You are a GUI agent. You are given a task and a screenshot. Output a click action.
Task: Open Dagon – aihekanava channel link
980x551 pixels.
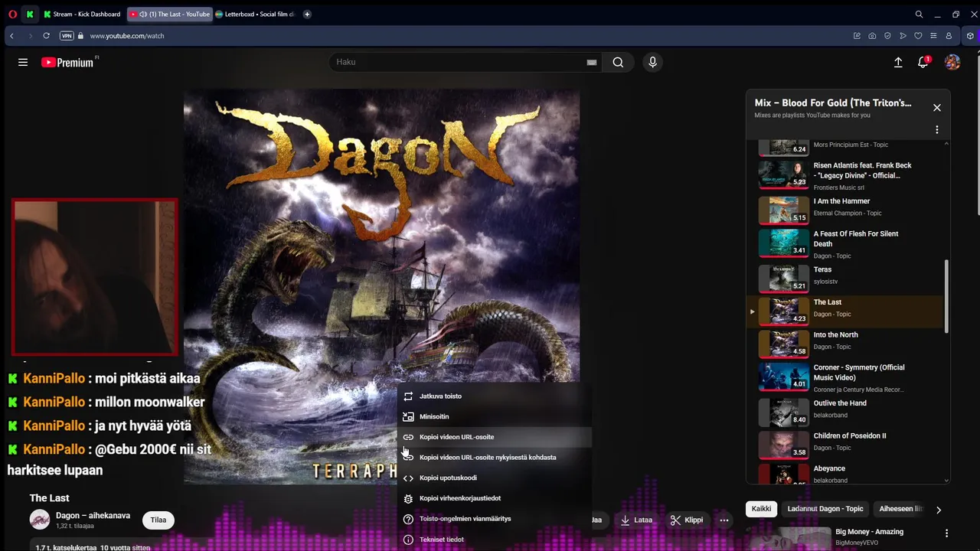click(x=93, y=516)
